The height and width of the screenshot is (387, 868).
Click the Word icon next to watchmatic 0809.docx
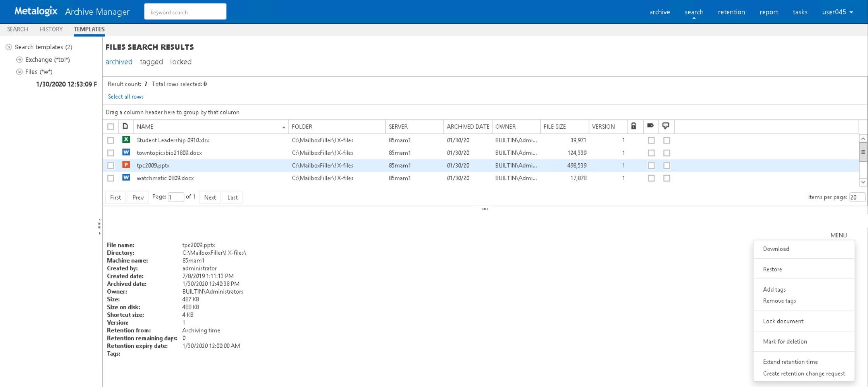126,178
